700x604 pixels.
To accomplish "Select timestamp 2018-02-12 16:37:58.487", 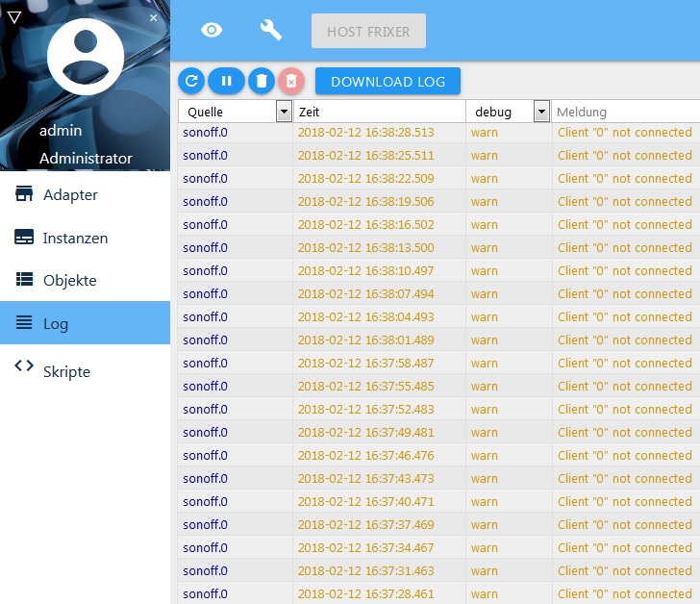I will (x=365, y=363).
